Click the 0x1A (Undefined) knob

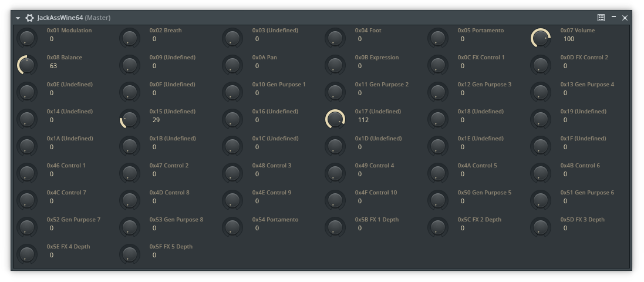[26, 146]
